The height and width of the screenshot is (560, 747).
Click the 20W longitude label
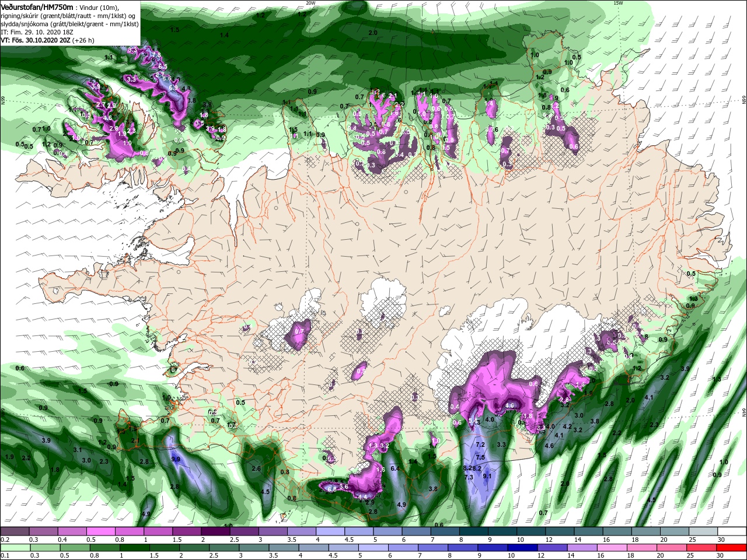click(x=310, y=3)
